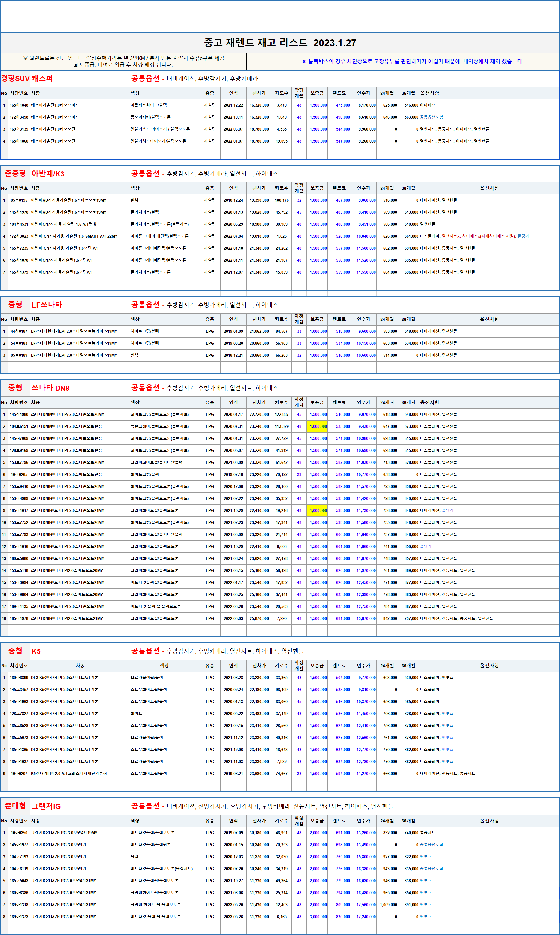Select "폴딩키" in the 165하1016 row

(426, 547)
